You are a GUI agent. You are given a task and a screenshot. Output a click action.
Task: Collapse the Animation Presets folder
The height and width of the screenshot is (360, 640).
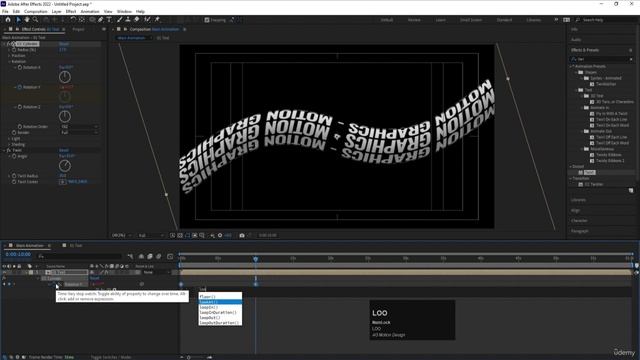572,66
